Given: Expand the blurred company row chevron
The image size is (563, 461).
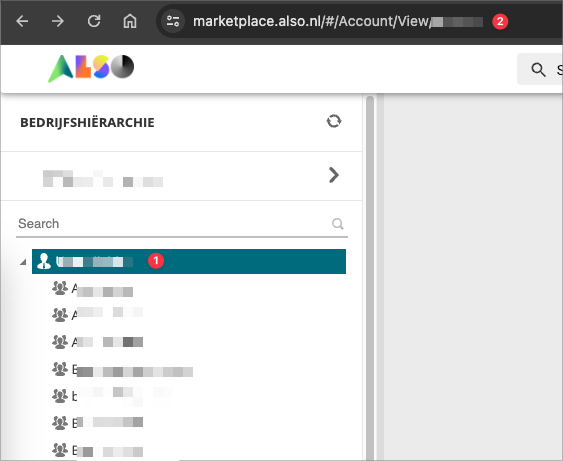Looking at the screenshot, I should click(334, 175).
